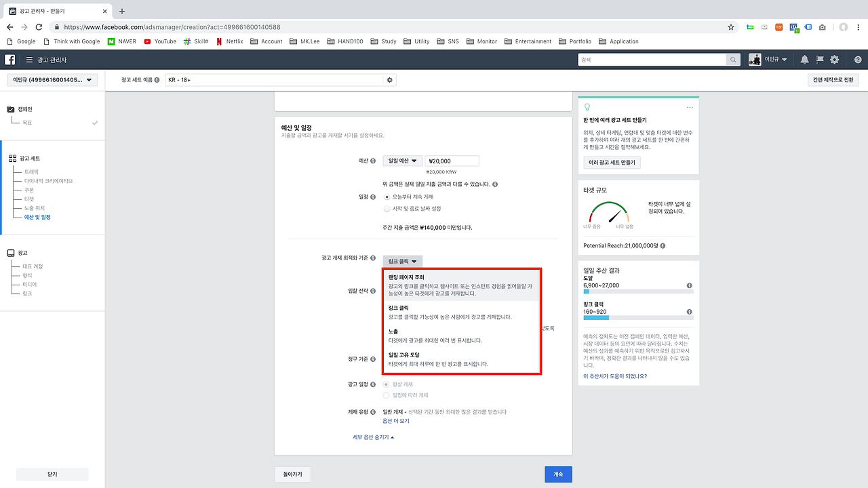The height and width of the screenshot is (488, 868).
Task: Open help with the question mark icon
Action: point(856,59)
